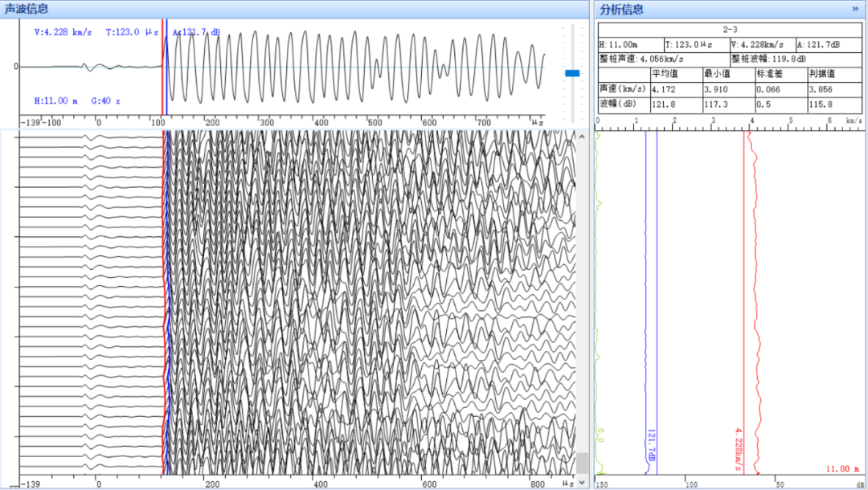Viewport: 868px width, 490px height.
Task: Click the 判据值 column header
Action: point(834,74)
